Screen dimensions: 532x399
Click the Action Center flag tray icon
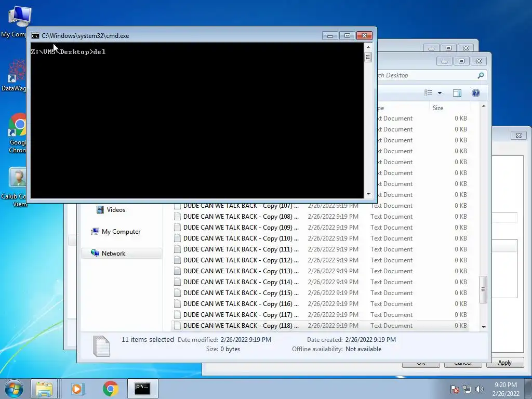(x=455, y=389)
